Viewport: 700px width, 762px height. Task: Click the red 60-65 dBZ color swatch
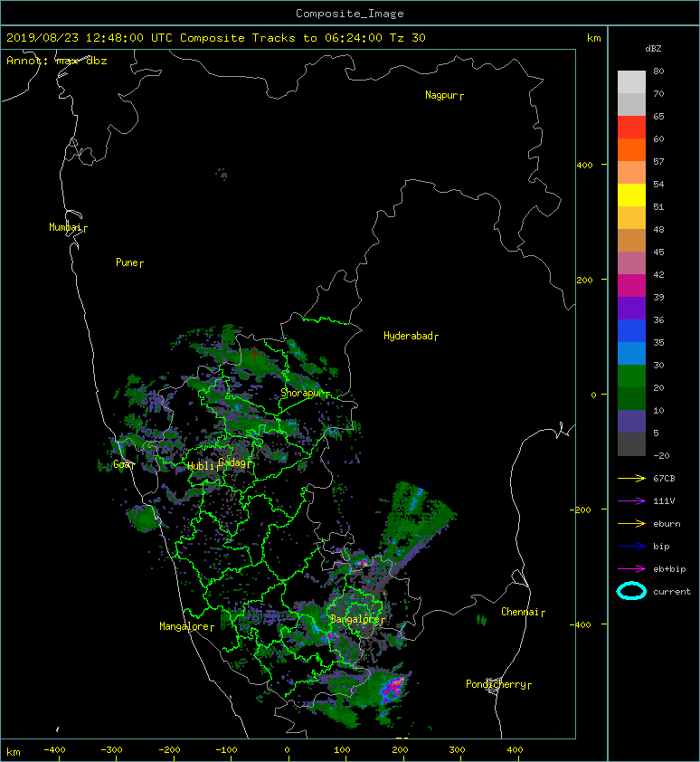tap(631, 128)
